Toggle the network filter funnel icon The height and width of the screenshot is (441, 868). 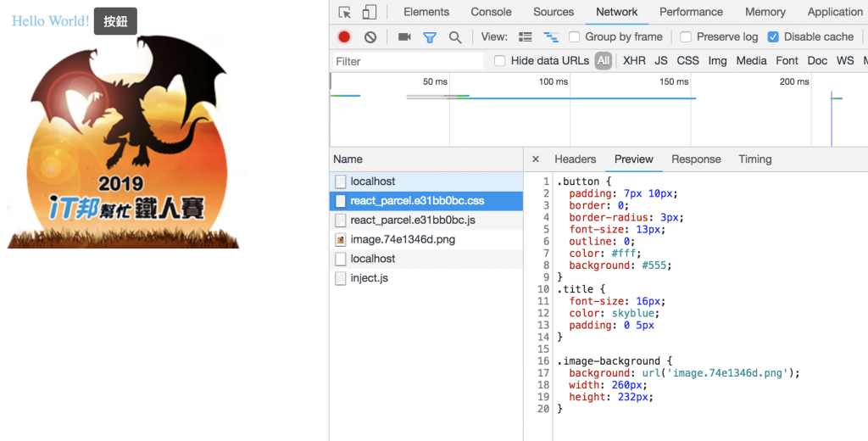pyautogui.click(x=430, y=37)
